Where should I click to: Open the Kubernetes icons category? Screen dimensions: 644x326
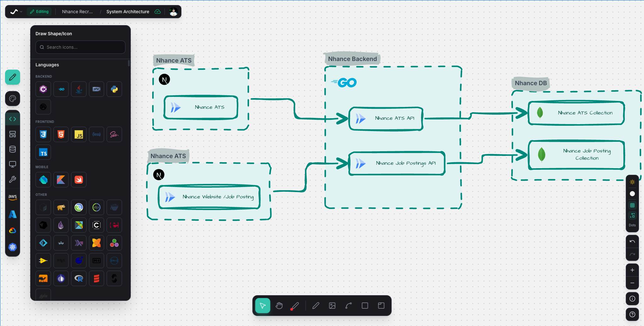tap(13, 247)
